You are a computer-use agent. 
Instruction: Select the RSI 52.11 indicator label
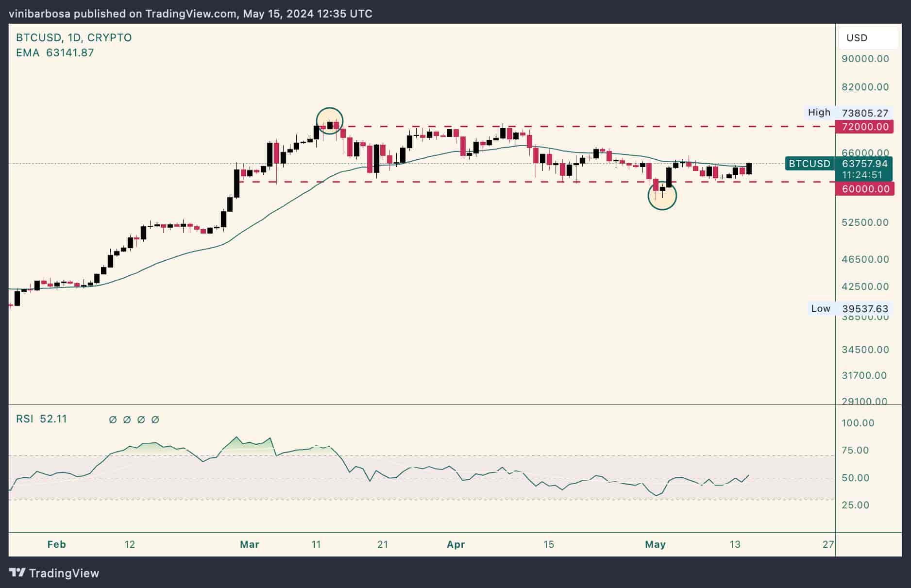click(42, 419)
